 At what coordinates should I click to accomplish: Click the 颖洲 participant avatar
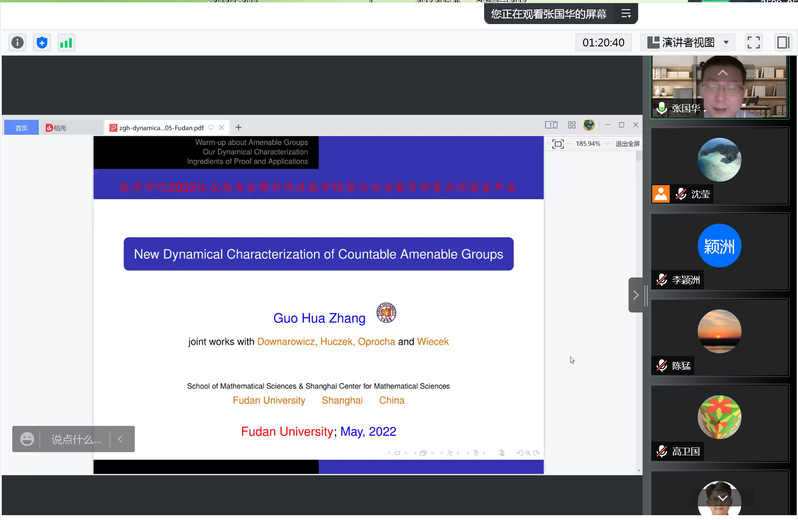(719, 247)
